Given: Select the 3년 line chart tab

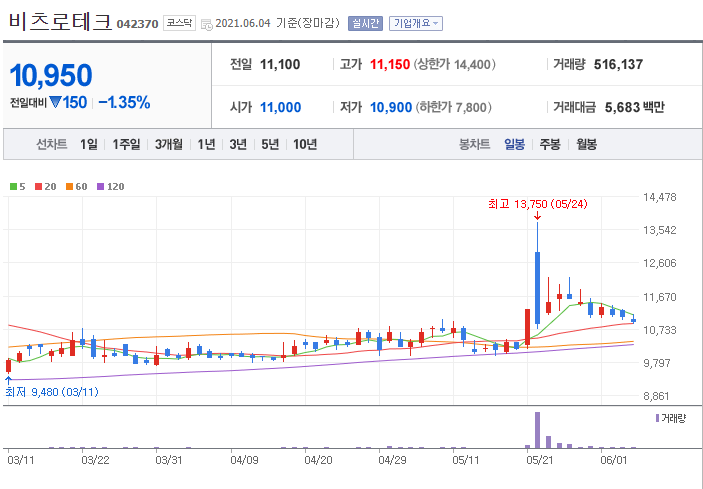Looking at the screenshot, I should [238, 144].
